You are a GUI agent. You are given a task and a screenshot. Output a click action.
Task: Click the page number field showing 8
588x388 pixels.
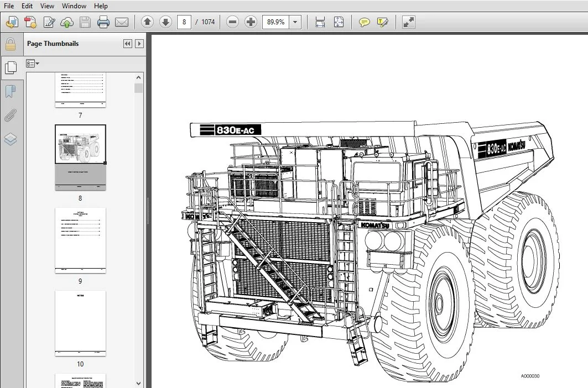[x=184, y=22]
